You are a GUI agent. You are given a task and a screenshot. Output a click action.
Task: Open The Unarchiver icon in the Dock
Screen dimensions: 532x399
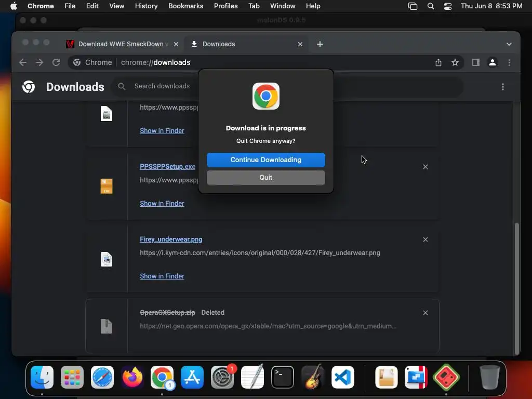point(387,377)
